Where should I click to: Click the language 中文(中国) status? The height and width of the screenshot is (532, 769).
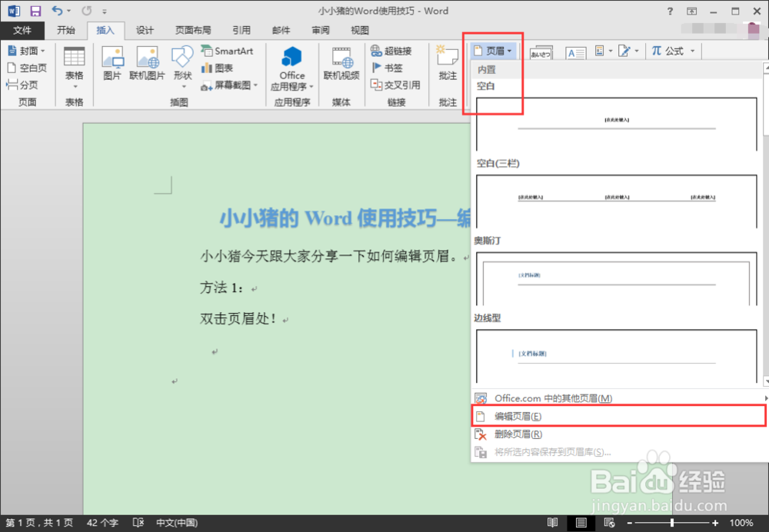coord(177,523)
